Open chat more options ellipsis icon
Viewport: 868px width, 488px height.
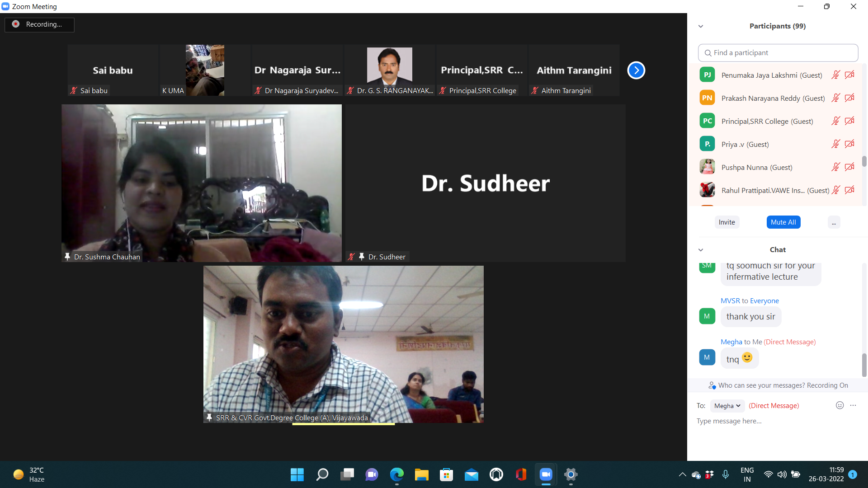click(853, 405)
